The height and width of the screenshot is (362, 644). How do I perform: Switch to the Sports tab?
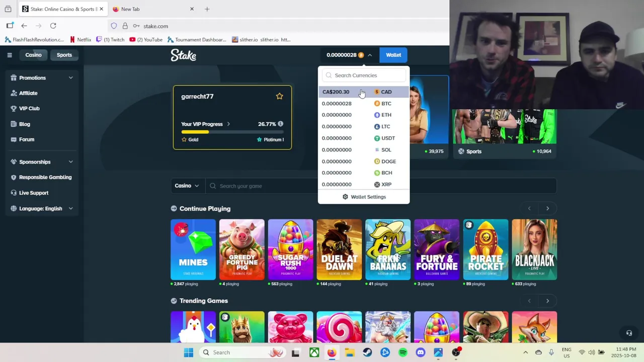click(64, 55)
